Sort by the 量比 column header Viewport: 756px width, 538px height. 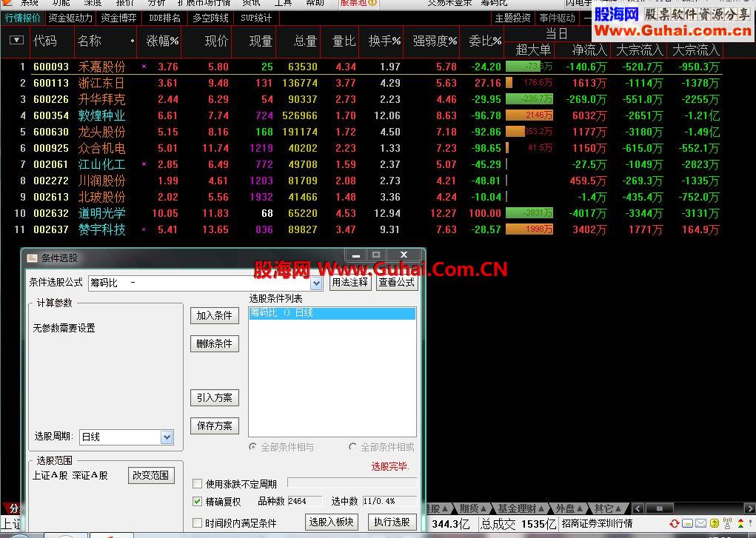pos(344,41)
